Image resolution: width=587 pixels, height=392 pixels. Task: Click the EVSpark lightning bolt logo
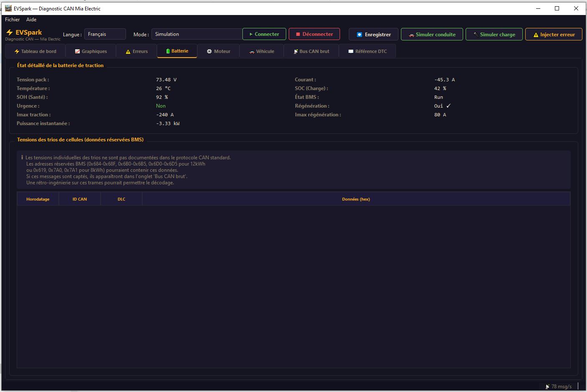point(10,33)
